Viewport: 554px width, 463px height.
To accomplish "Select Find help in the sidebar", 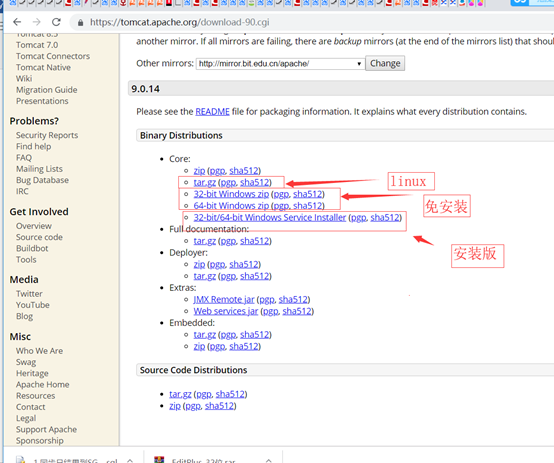I will pos(34,146).
